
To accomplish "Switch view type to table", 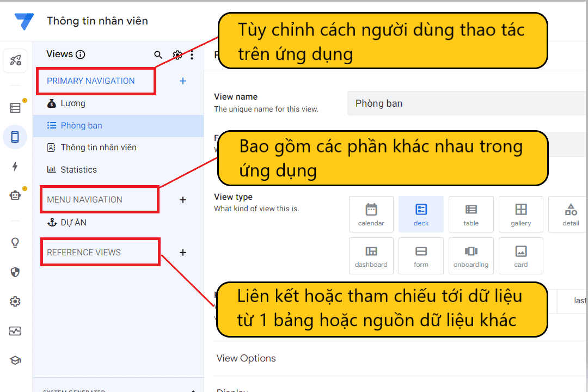I will (x=471, y=213).
